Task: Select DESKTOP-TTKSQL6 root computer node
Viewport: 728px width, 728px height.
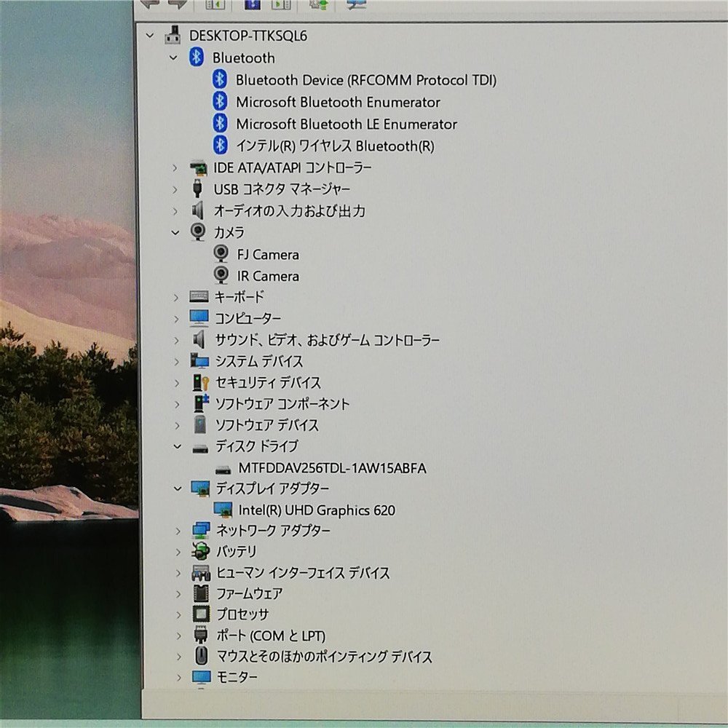Action: [x=248, y=36]
